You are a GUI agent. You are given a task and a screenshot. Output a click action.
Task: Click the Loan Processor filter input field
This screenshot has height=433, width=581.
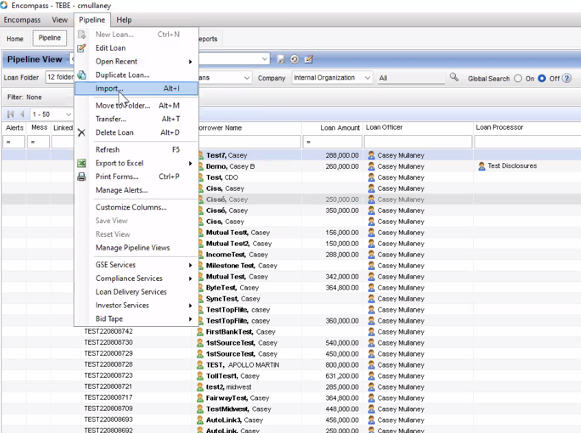click(528, 142)
